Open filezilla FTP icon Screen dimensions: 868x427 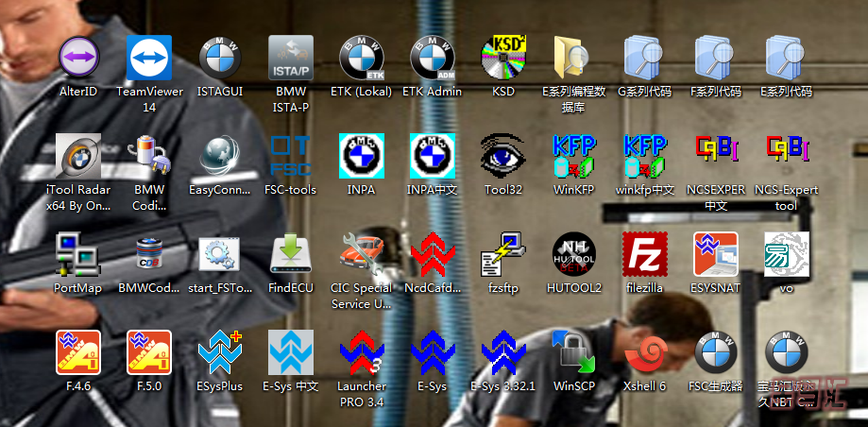tap(645, 254)
